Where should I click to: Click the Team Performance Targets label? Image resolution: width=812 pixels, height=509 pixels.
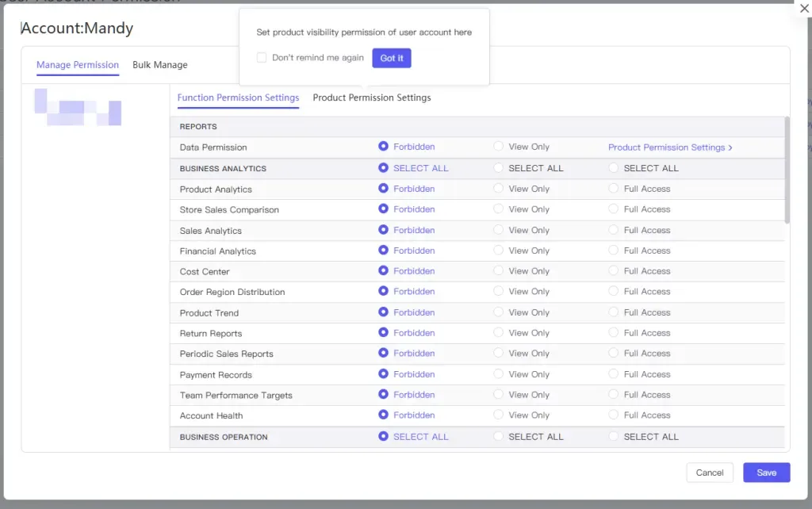pos(236,395)
